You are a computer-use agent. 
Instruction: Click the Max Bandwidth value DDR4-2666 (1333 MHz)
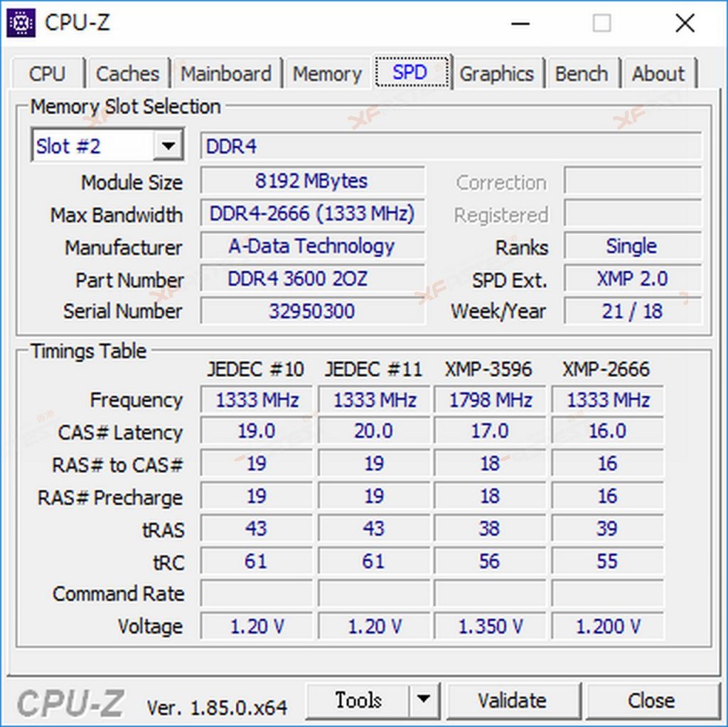[x=313, y=213]
